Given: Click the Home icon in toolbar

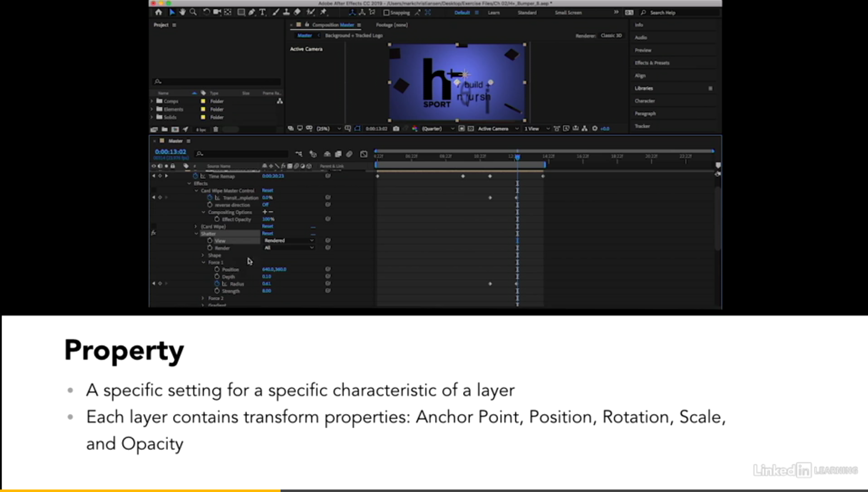Looking at the screenshot, I should 158,13.
